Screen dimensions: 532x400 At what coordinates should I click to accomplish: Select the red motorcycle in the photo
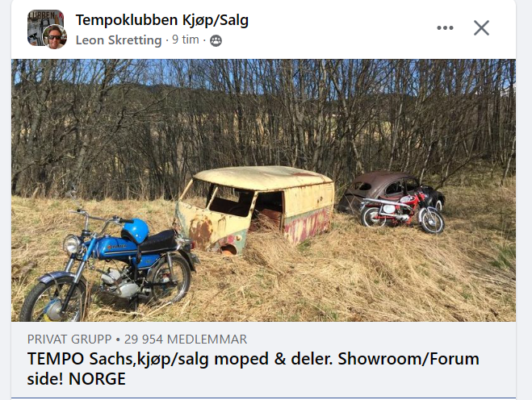coord(402,213)
